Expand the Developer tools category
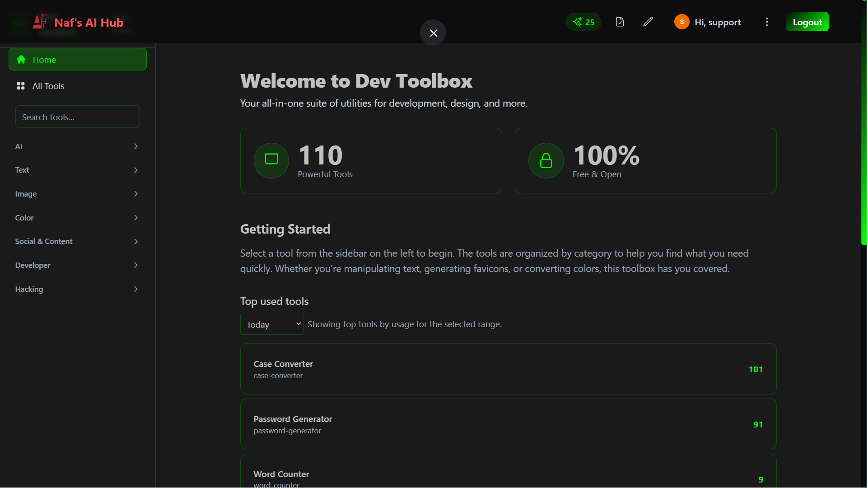This screenshot has width=868, height=488. [x=135, y=265]
